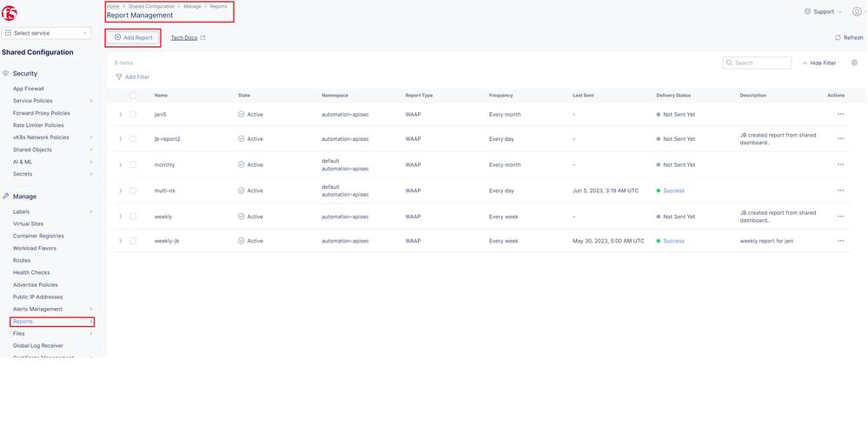
Task: Click the external link icon beside Tech Docs
Action: pos(202,37)
